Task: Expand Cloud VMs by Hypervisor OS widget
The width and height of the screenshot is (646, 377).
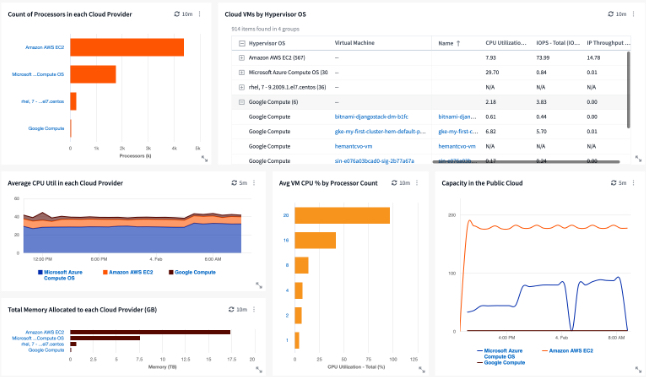Action: pos(638,159)
